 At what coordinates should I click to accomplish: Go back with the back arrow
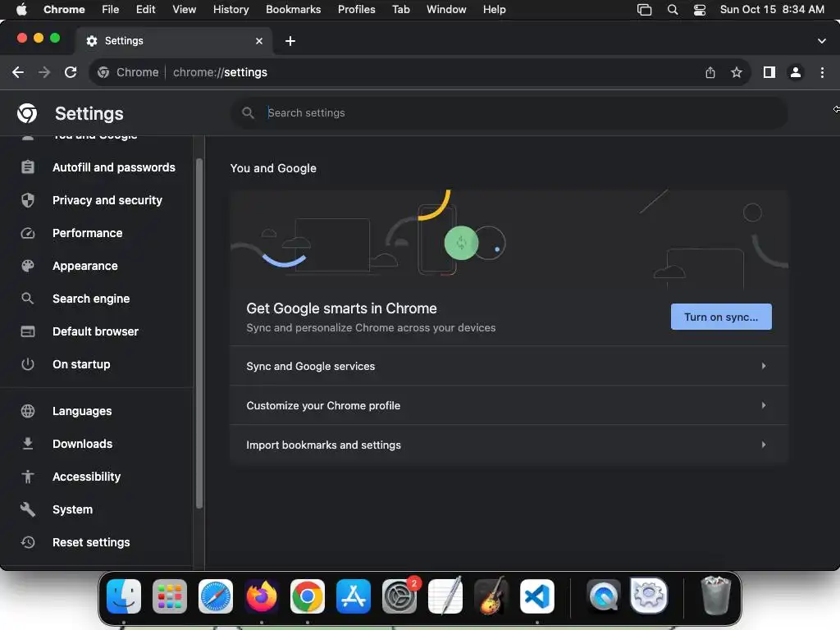[x=18, y=72]
